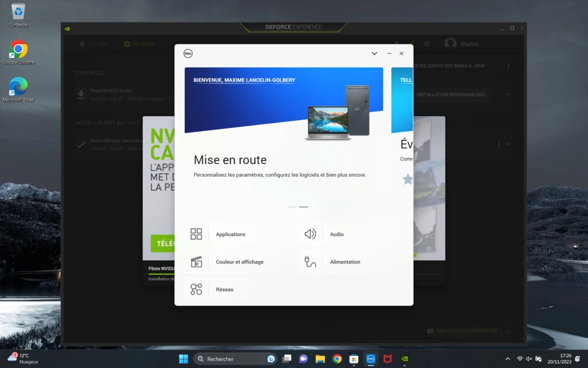Open Réseau network settings

click(x=224, y=289)
